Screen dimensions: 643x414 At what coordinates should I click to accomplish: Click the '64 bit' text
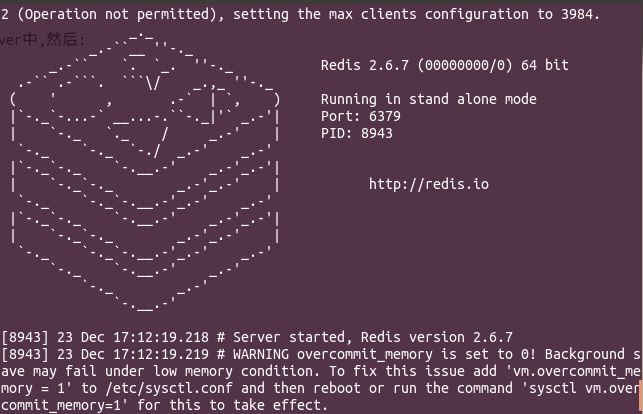click(545, 65)
